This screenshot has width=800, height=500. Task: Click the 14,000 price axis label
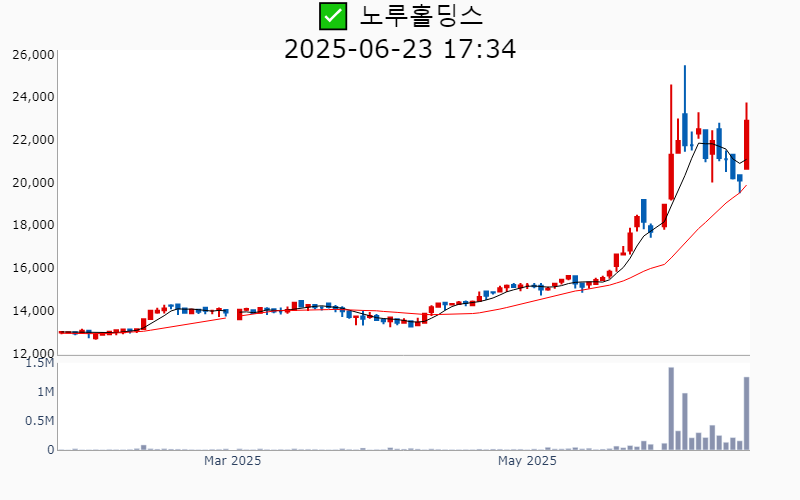pos(33,310)
